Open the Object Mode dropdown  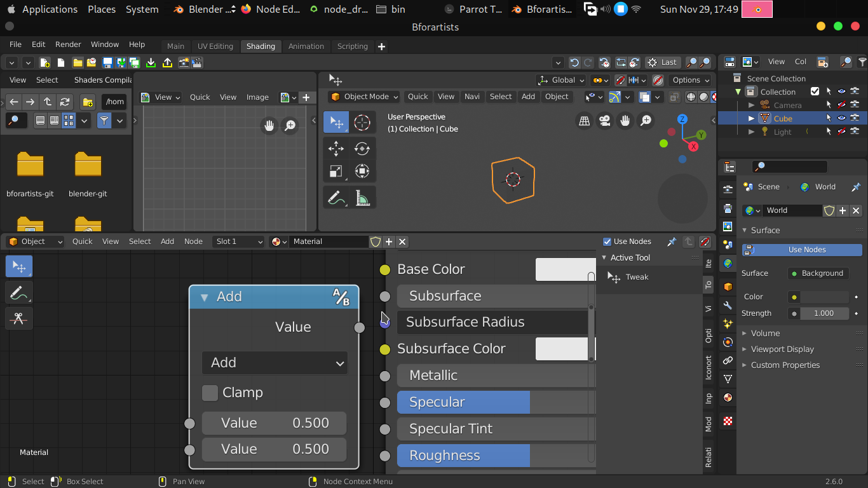pyautogui.click(x=365, y=97)
